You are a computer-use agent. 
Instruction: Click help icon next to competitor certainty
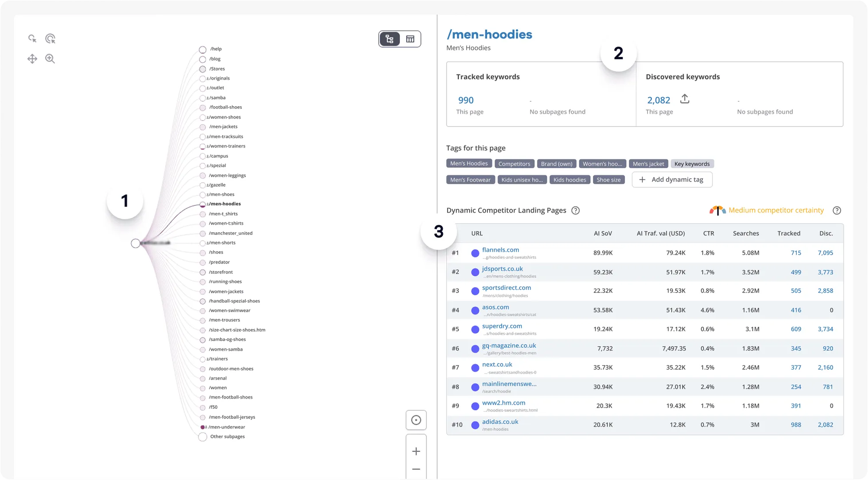[837, 211]
